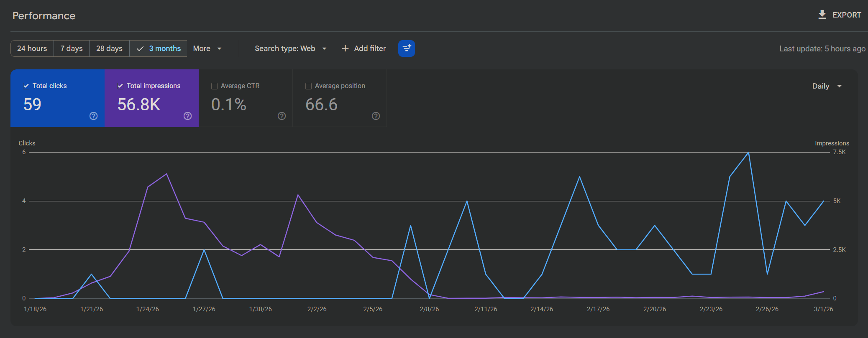Click the EXPORT button label
The height and width of the screenshot is (338, 868).
[847, 15]
